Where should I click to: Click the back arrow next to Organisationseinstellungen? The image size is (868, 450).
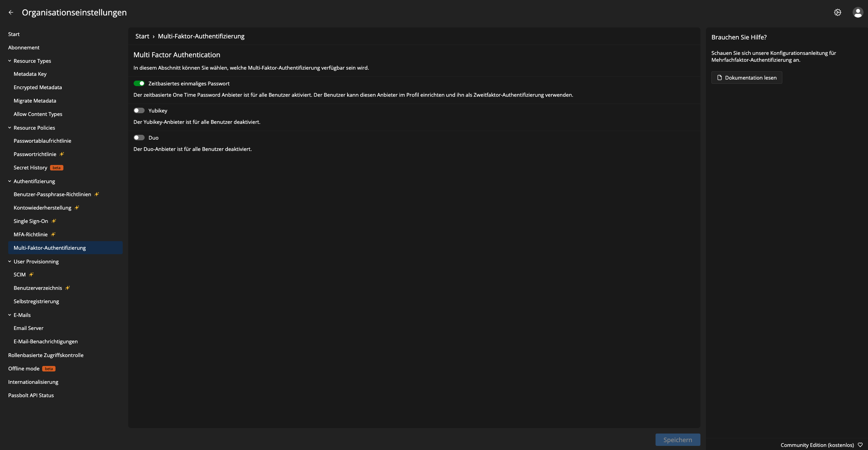pos(11,12)
